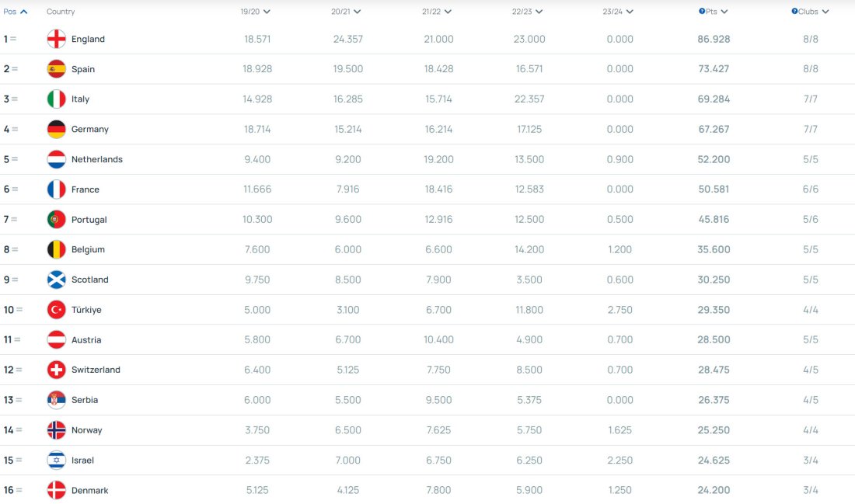This screenshot has height=504, width=855.
Task: Sort table by 23/24 season column
Action: 618,12
